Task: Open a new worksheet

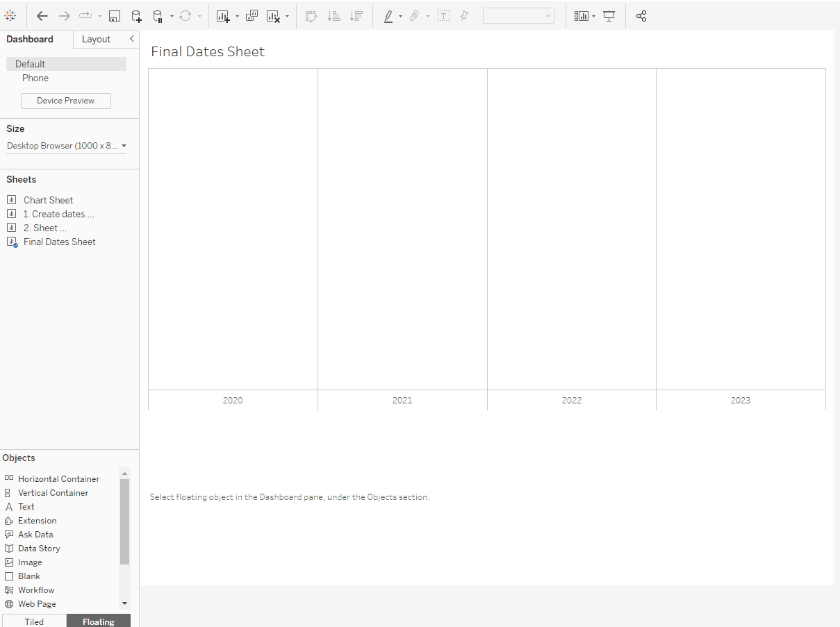Action: click(x=221, y=15)
